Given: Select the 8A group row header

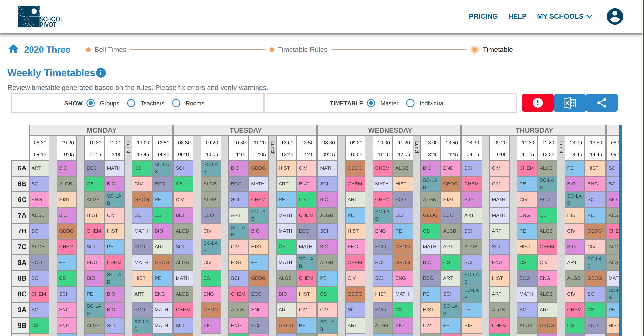Looking at the screenshot, I should click(20, 262).
